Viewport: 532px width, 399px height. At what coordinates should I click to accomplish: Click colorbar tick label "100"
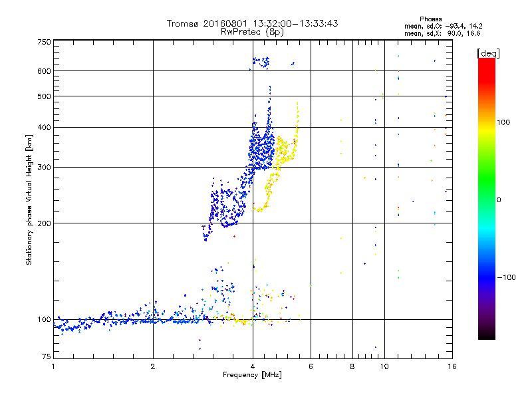503,122
